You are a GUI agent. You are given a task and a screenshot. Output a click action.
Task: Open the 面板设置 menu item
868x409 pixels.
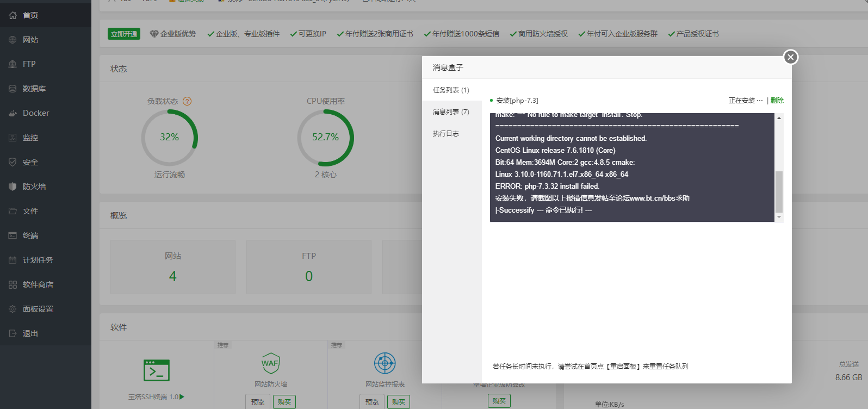coord(46,309)
